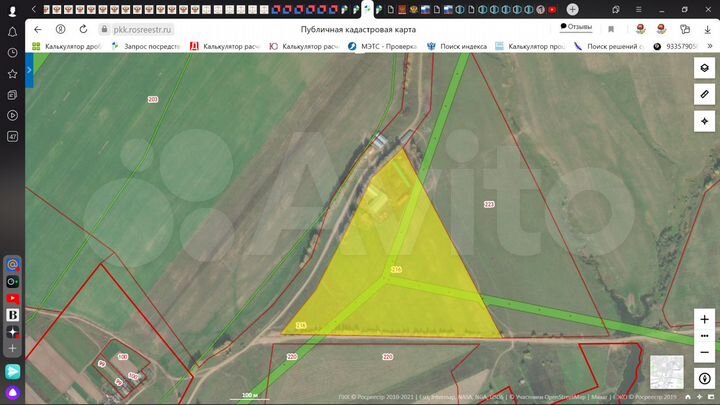Screen dimensions: 720x405
Task: Open the three-dot options between zoom buttons
Action: pyautogui.click(x=704, y=336)
